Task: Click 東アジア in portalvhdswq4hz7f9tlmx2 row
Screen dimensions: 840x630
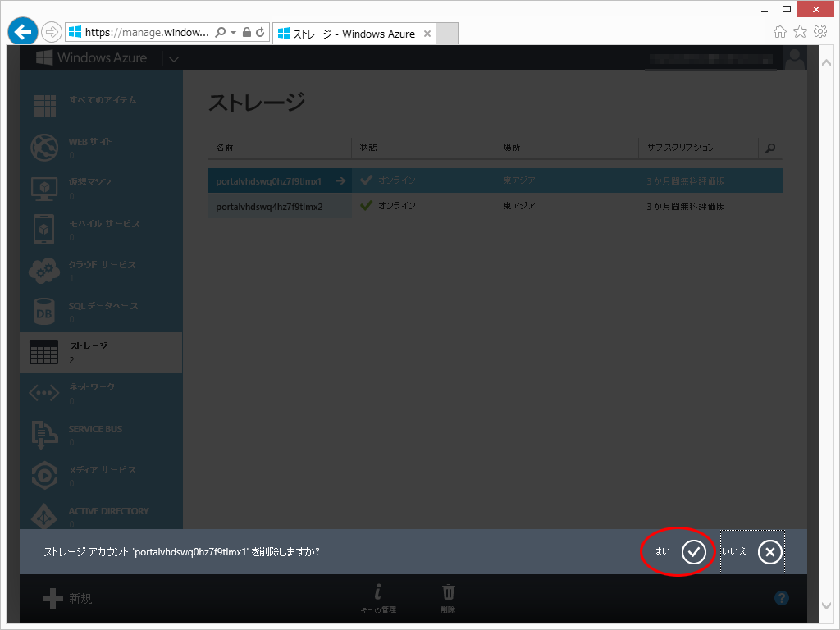Action: point(518,206)
